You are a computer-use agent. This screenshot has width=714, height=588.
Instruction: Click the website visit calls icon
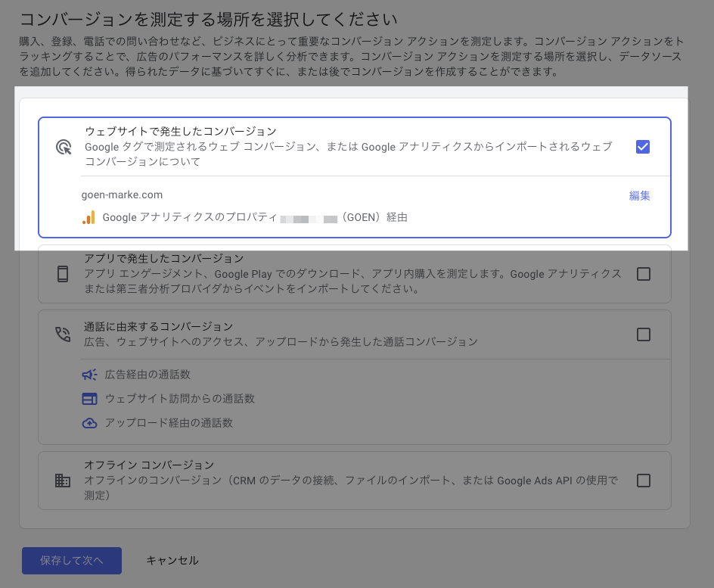[x=90, y=399]
